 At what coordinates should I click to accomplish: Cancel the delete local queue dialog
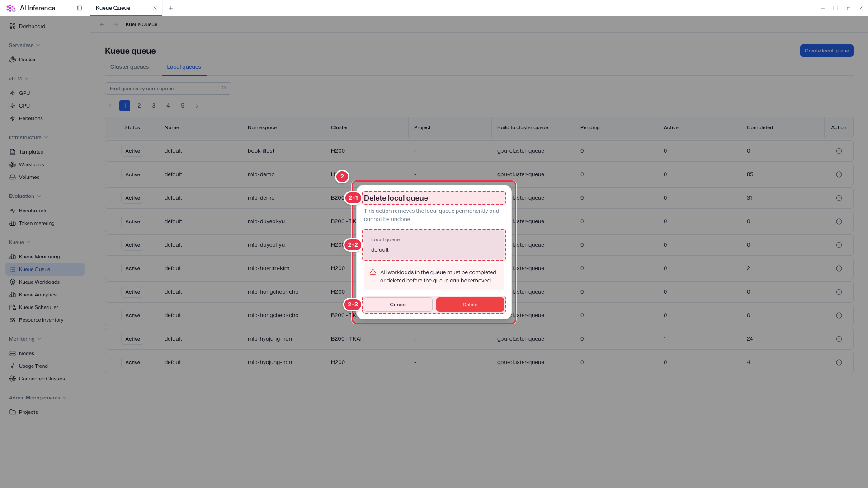pos(398,305)
